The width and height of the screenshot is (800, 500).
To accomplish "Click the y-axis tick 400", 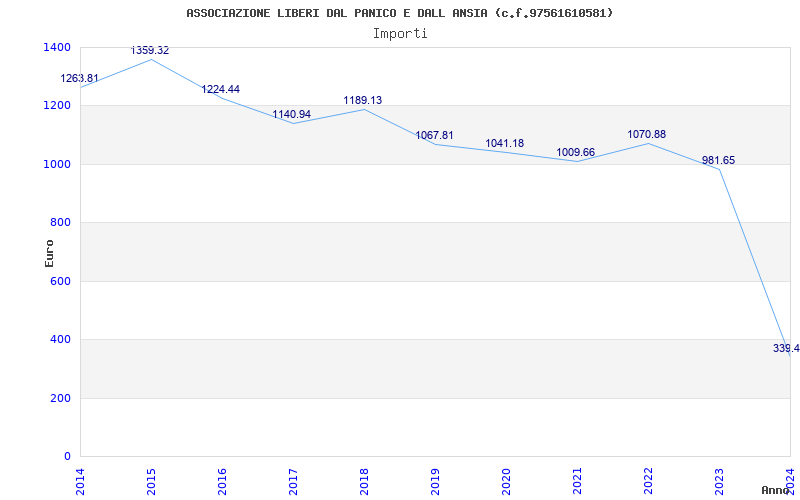I will click(60, 339).
